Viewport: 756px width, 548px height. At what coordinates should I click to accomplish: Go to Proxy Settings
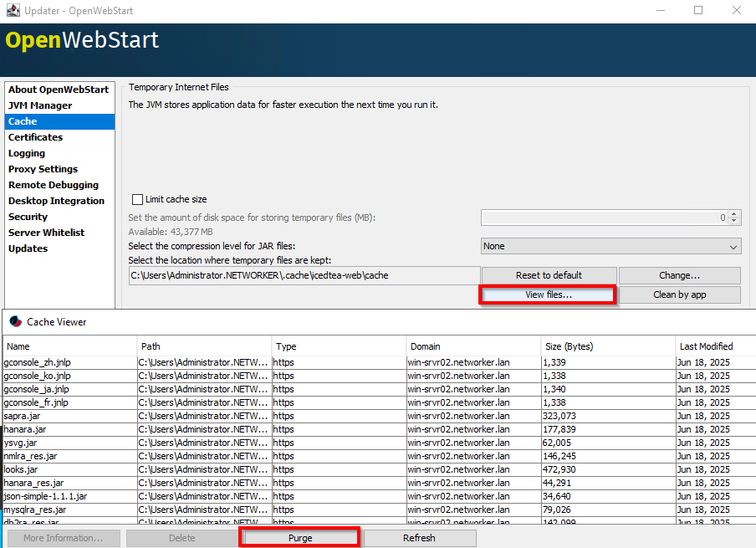[x=43, y=168]
